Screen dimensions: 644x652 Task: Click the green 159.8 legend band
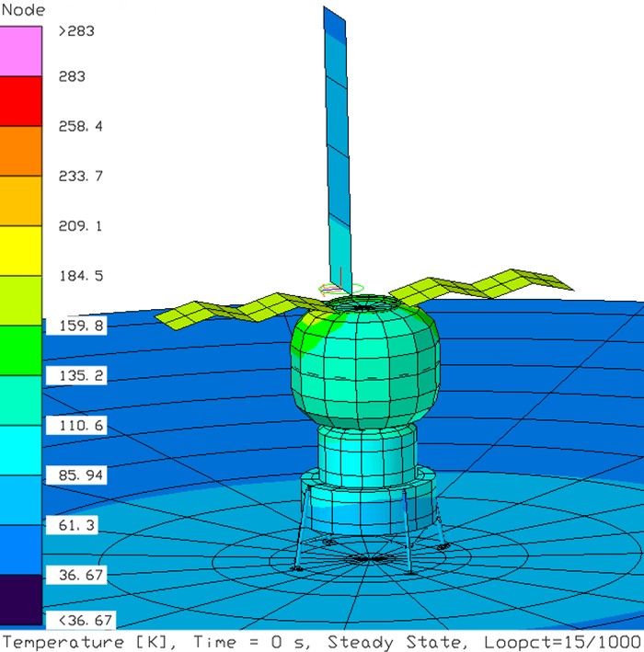pyautogui.click(x=21, y=350)
